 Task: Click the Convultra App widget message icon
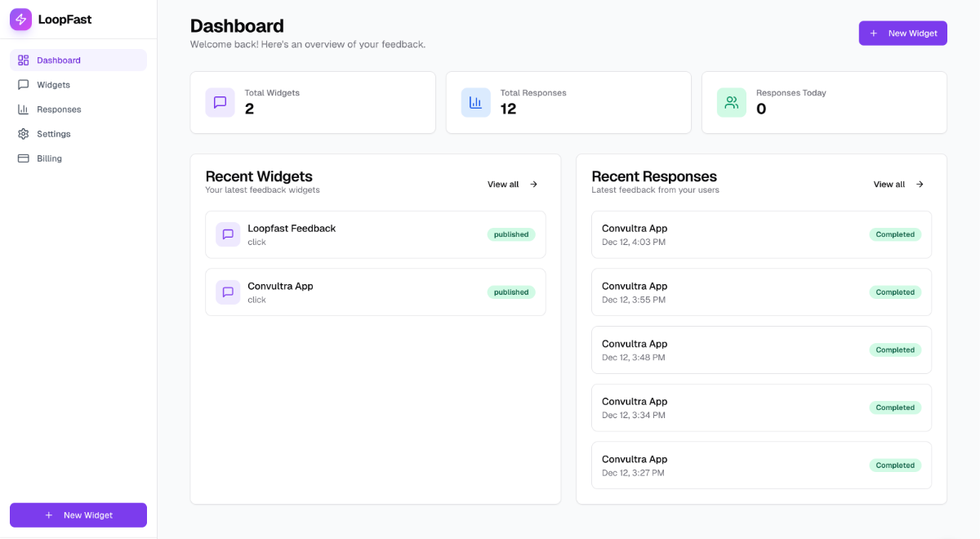click(228, 292)
